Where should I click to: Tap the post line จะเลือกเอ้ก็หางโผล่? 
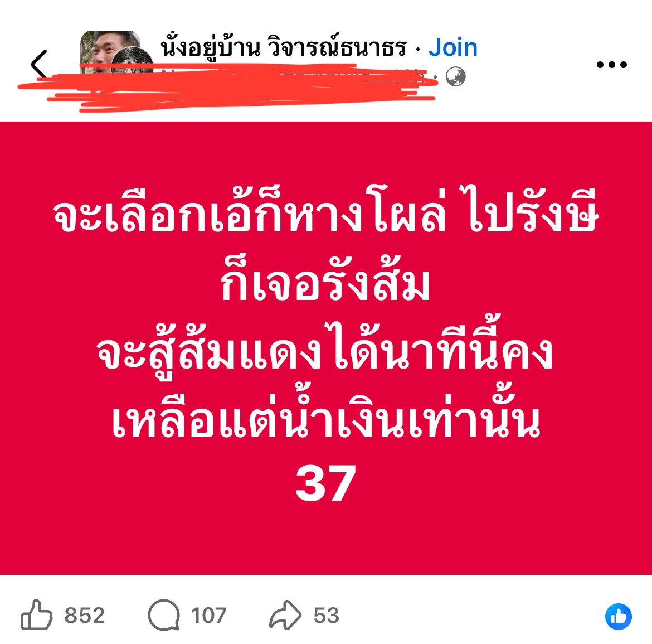pyautogui.click(x=250, y=211)
